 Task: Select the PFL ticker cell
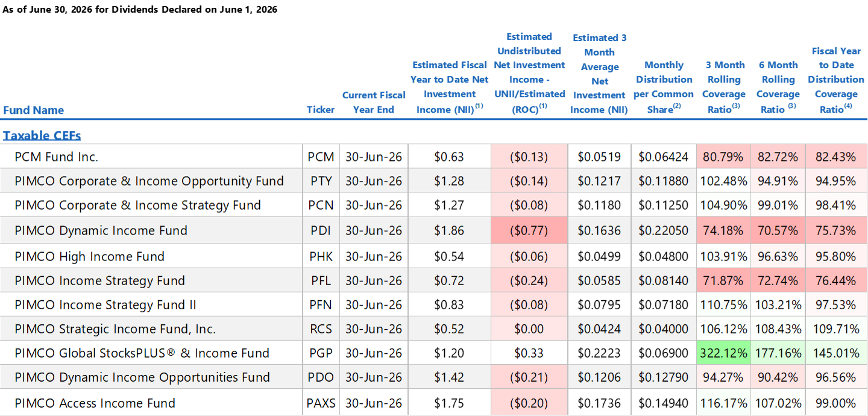[321, 280]
